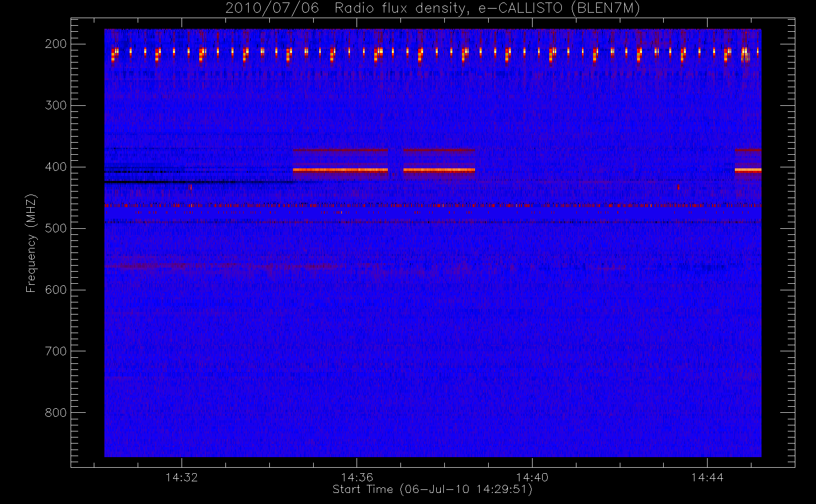816x504 pixels.
Task: Click the 'Start Time (06-Jul-10 14:29:51)' label
Action: (433, 489)
